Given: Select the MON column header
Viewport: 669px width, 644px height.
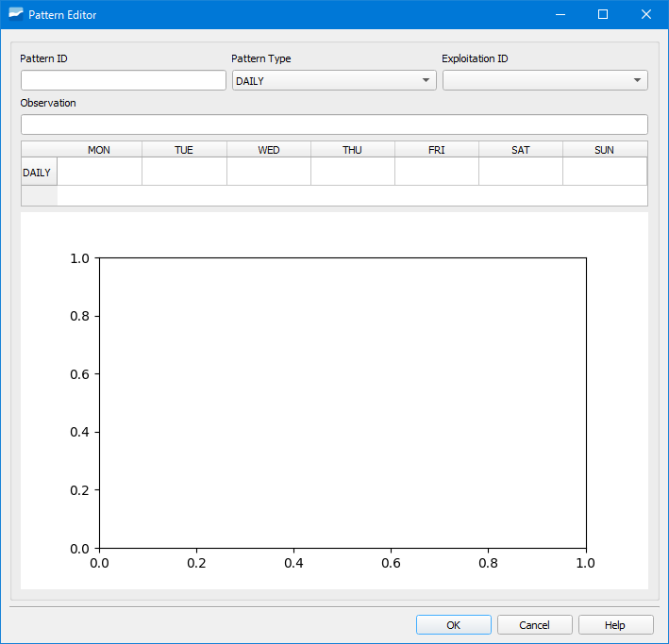Looking at the screenshot, I should click(99, 150).
